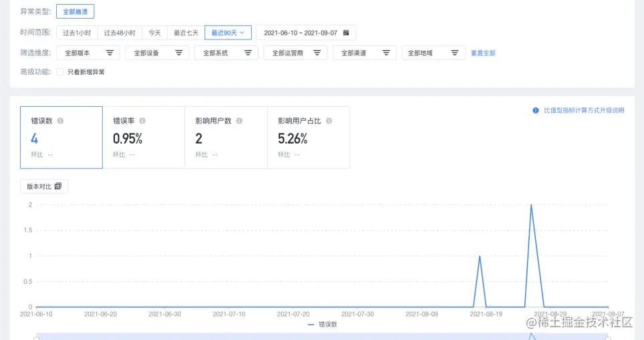Open 比值型指标计算方式升级说明 link
644x340 pixels.
[x=584, y=110]
